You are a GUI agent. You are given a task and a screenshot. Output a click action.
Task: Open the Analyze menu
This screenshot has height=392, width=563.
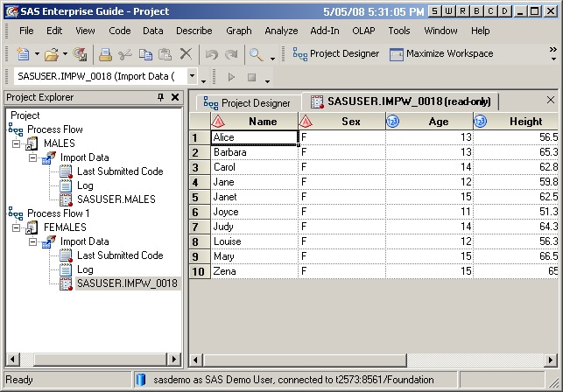(x=281, y=31)
